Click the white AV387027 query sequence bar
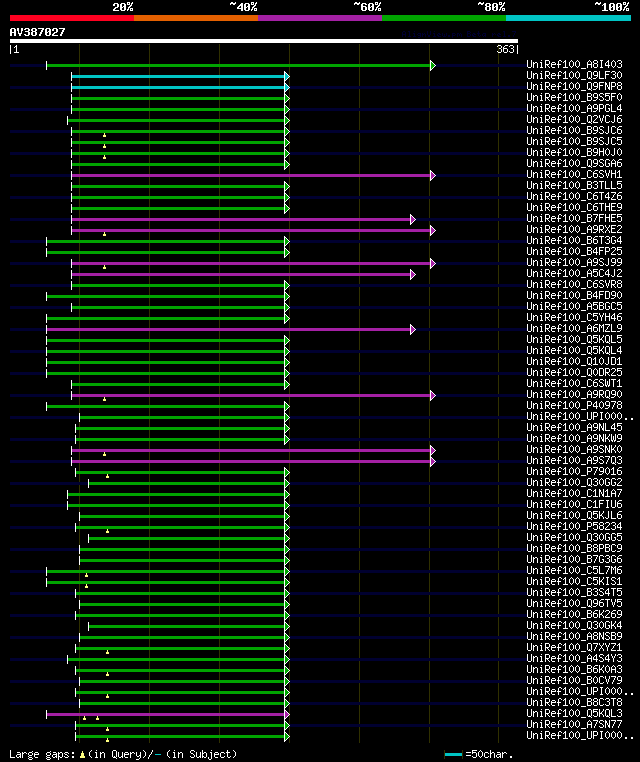This screenshot has height=762, width=640. pyautogui.click(x=264, y=41)
